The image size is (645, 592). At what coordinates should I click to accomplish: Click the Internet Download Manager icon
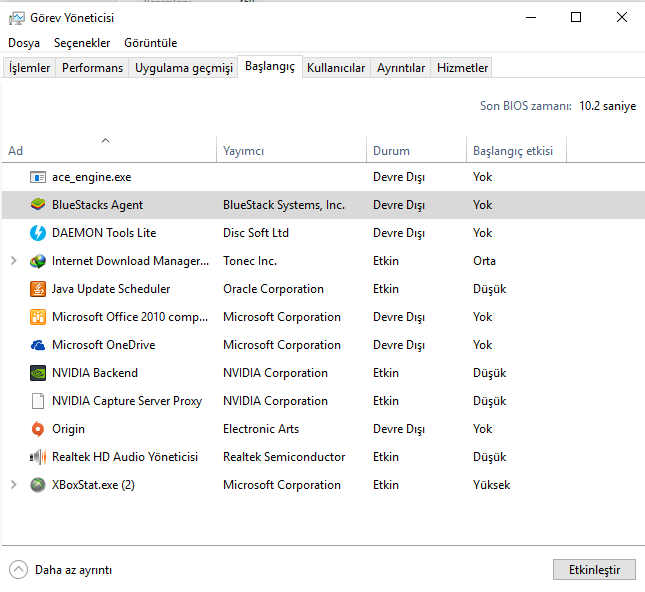click(38, 261)
